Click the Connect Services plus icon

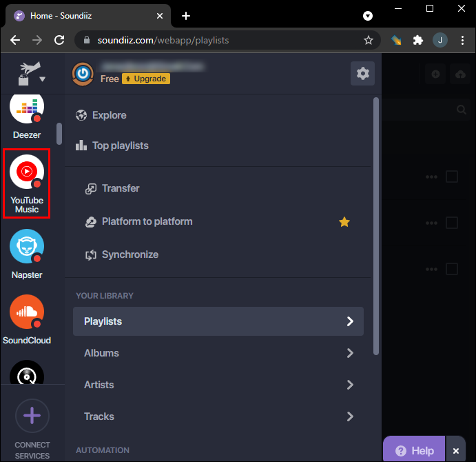[x=32, y=416]
